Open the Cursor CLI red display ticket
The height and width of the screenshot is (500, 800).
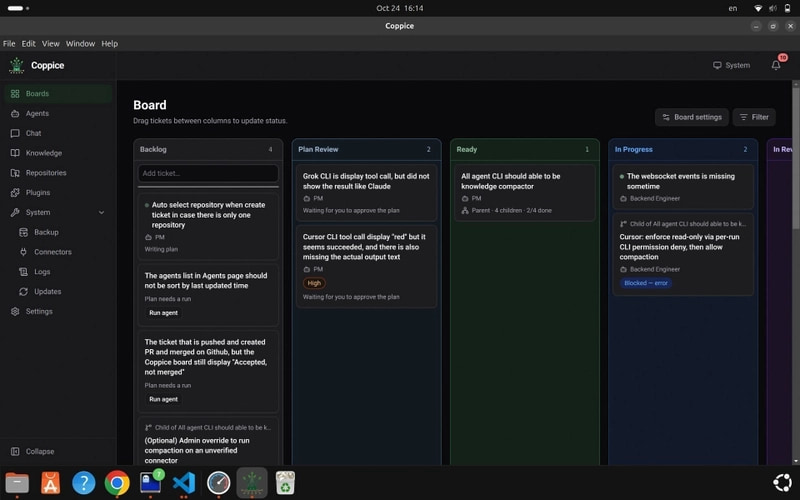[x=366, y=266]
